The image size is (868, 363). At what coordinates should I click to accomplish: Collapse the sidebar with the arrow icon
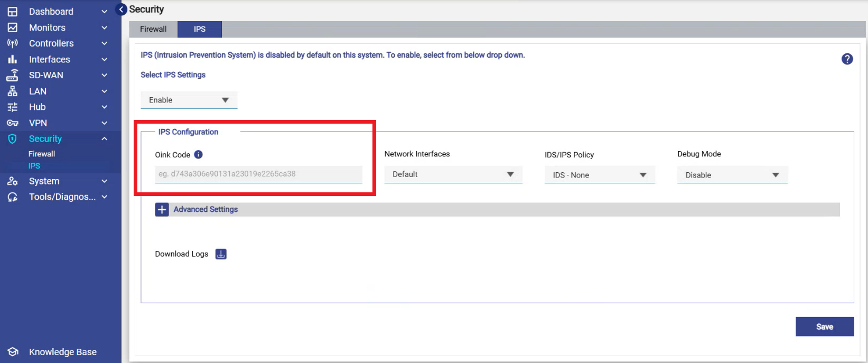[x=121, y=10]
